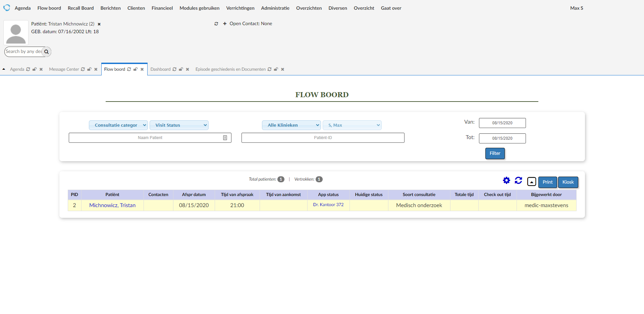The height and width of the screenshot is (314, 644).
Task: Refresh the Dashboard tab
Action: [174, 69]
